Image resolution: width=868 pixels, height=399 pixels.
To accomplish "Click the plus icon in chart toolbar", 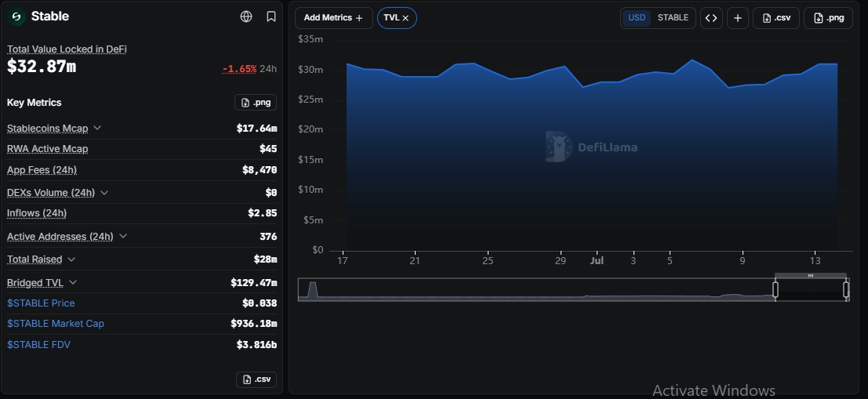I will (x=737, y=18).
